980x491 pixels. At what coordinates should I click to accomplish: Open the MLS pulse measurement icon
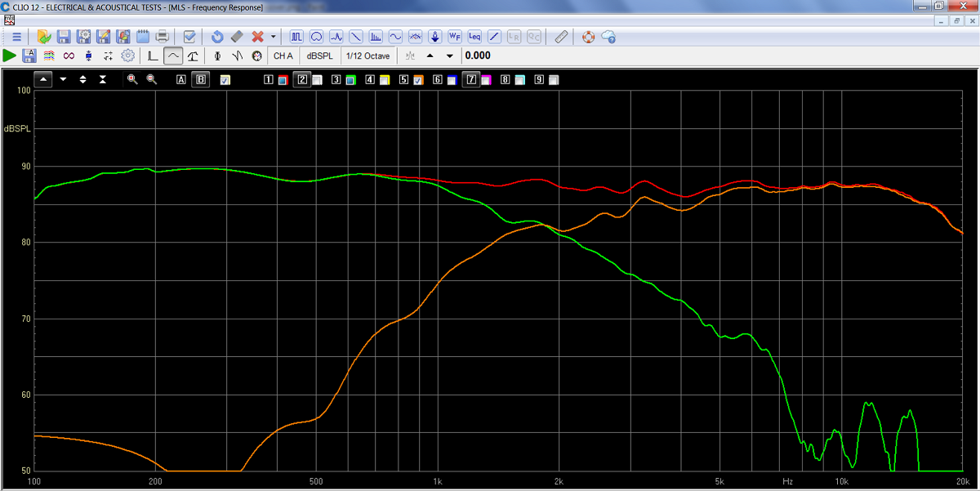click(296, 37)
